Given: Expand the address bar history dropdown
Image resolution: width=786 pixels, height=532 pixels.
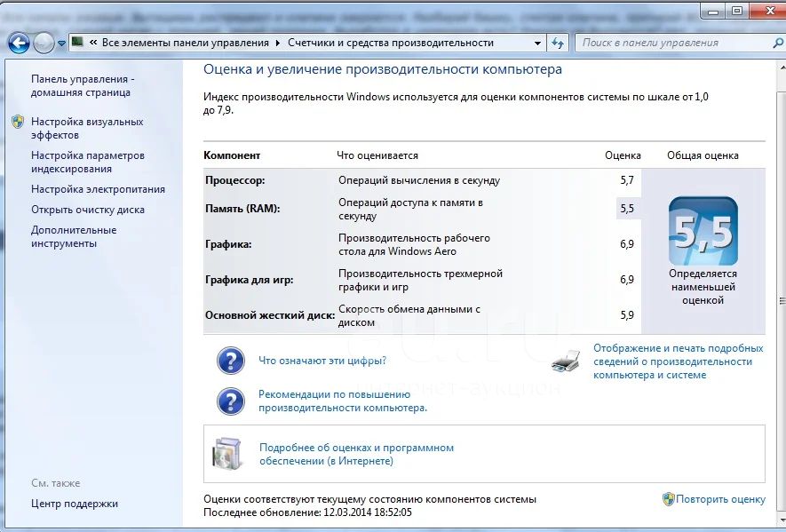Looking at the screenshot, I should point(537,44).
